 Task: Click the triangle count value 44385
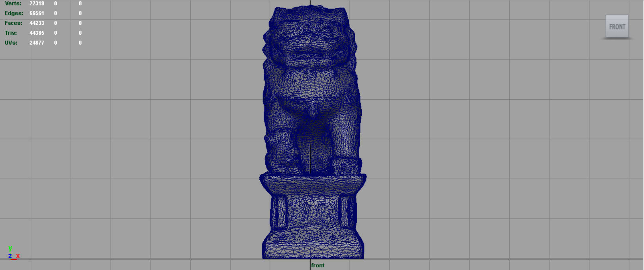37,33
